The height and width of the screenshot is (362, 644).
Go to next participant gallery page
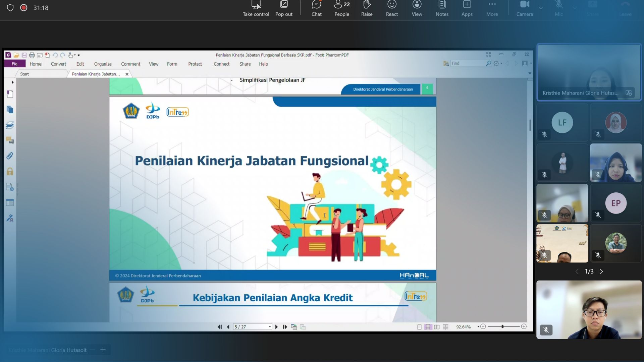pyautogui.click(x=601, y=271)
